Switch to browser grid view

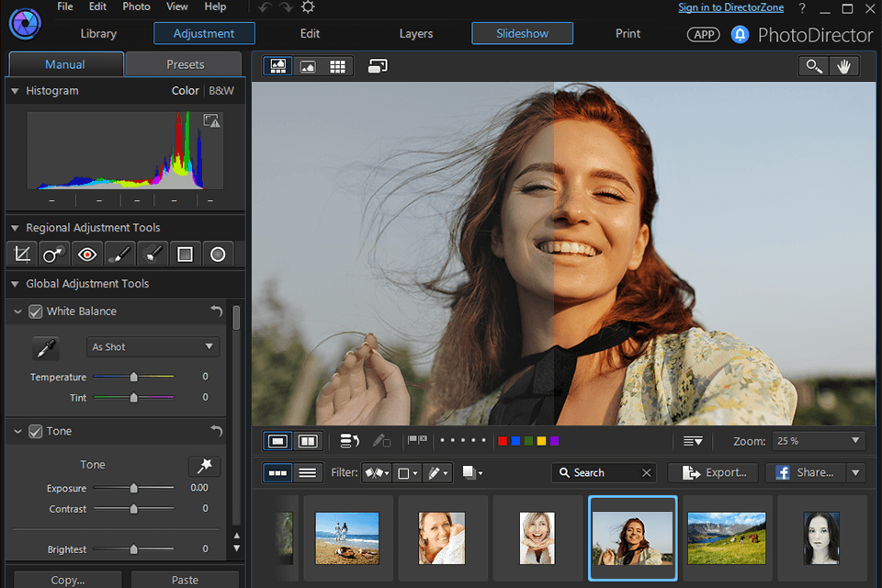(337, 66)
